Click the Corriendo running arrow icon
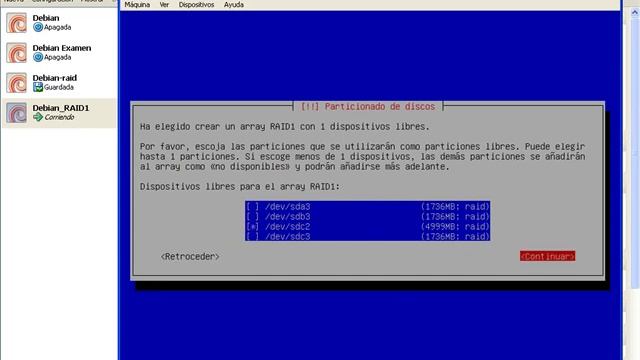The image size is (640, 360). (38, 117)
